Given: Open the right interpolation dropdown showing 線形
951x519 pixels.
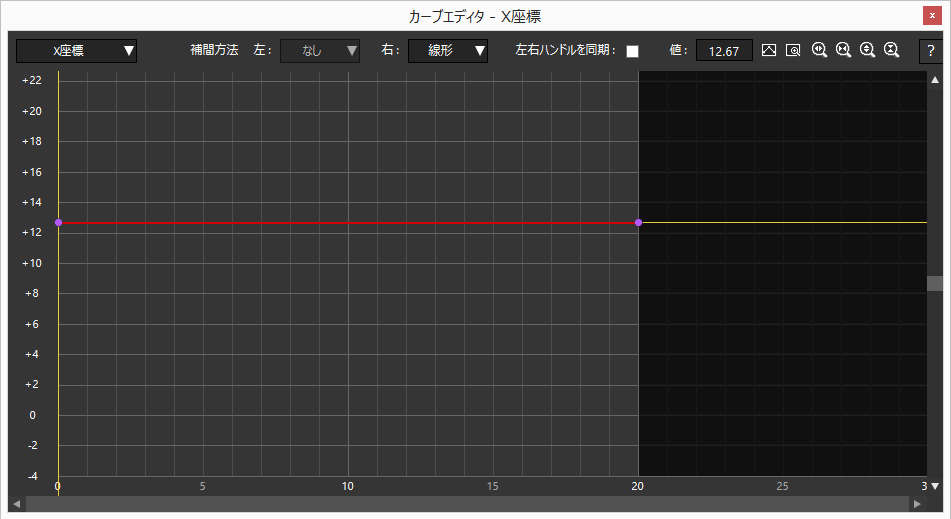Looking at the screenshot, I should tap(448, 51).
